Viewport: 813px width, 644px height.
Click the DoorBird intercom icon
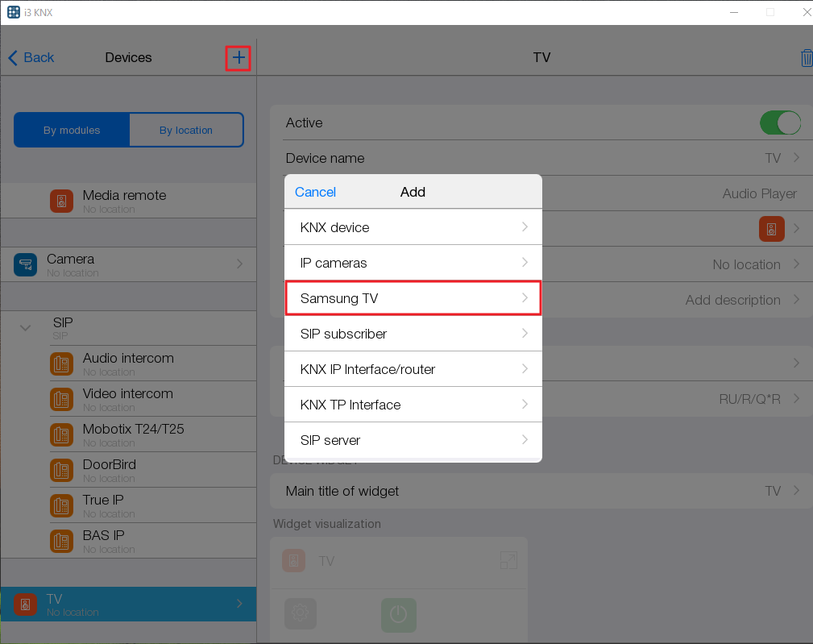[x=62, y=471]
